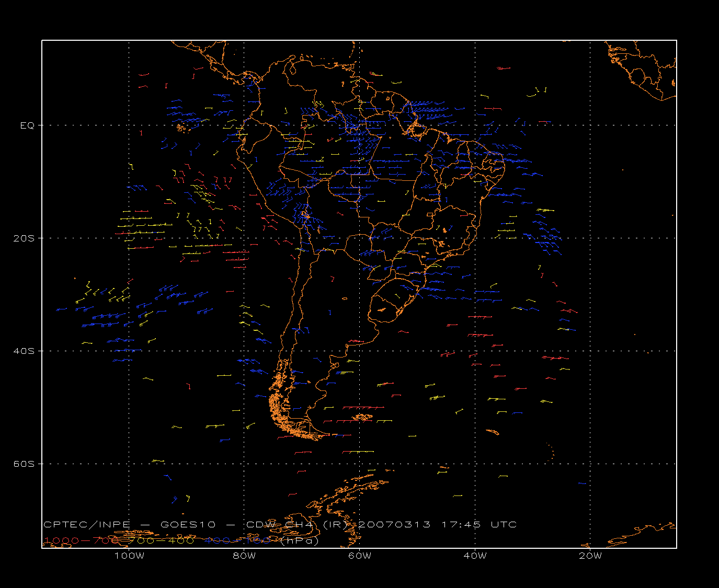Click the 60S latitude label

coord(24,464)
